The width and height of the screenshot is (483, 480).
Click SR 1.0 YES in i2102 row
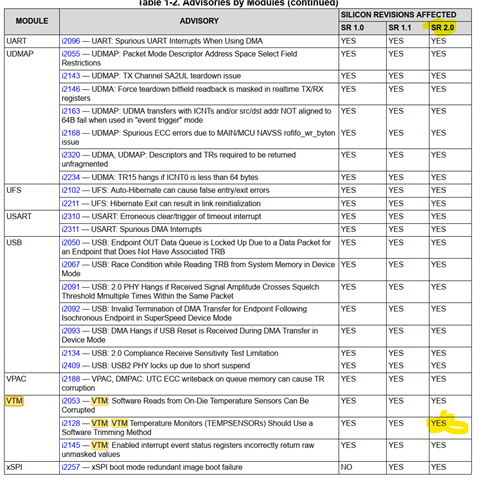[x=348, y=190]
